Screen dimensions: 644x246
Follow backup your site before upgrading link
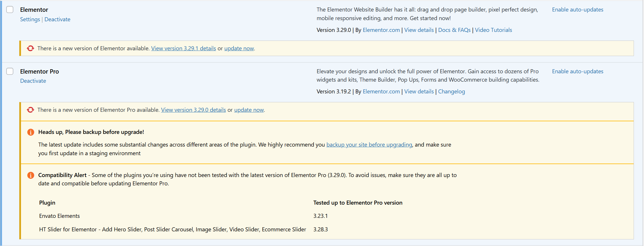coord(369,145)
